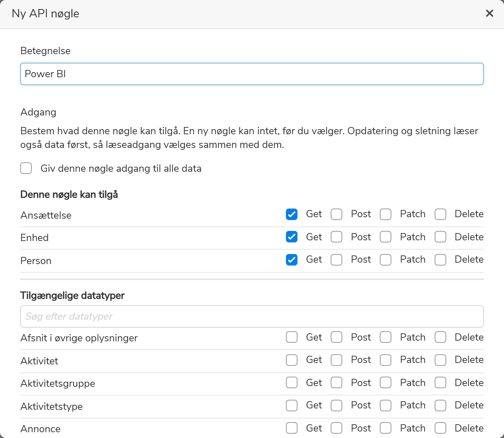
Task: Click the Person row label
Action: [x=36, y=261]
